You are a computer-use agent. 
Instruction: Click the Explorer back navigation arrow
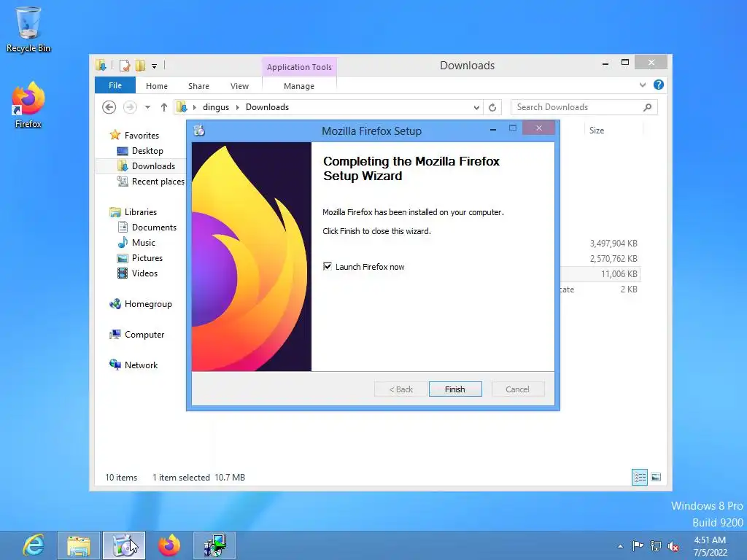[x=109, y=107]
